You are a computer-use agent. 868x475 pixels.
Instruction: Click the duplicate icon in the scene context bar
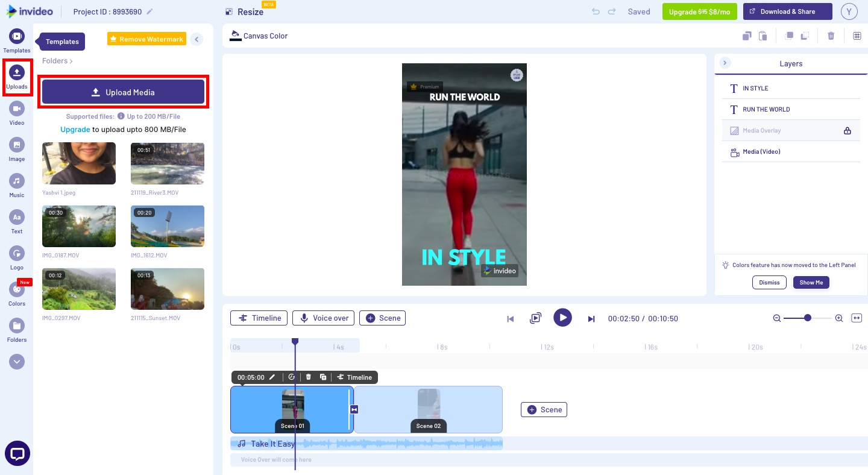pyautogui.click(x=323, y=377)
